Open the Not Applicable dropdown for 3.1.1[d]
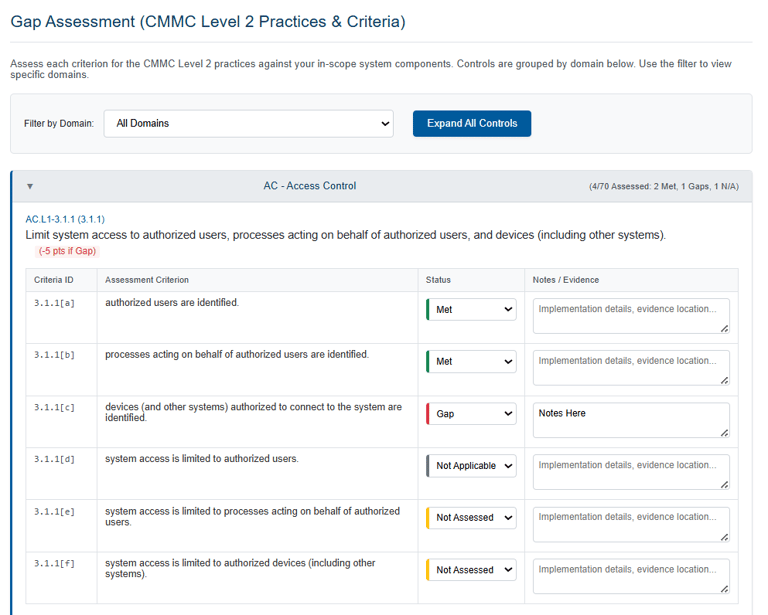 tap(471, 466)
